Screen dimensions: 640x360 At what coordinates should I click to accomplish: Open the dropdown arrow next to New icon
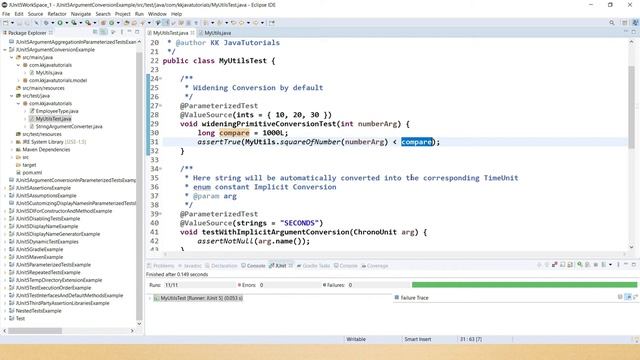pos(12,23)
